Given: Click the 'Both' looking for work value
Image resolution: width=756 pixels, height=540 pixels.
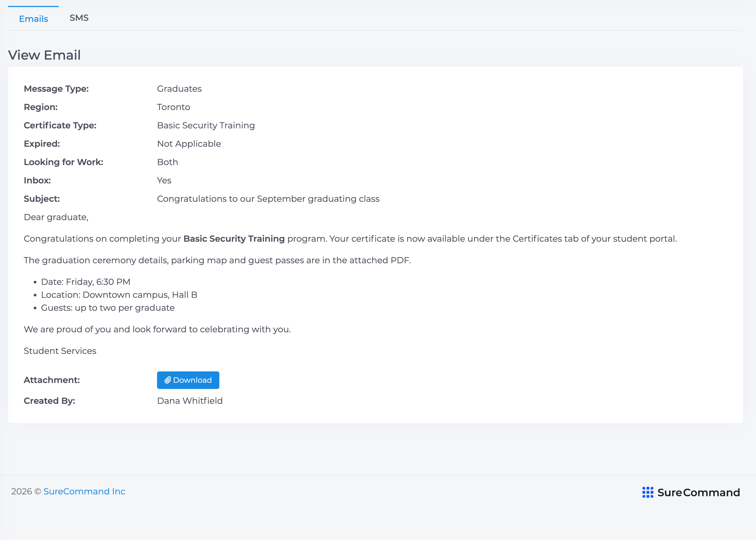Looking at the screenshot, I should [168, 162].
